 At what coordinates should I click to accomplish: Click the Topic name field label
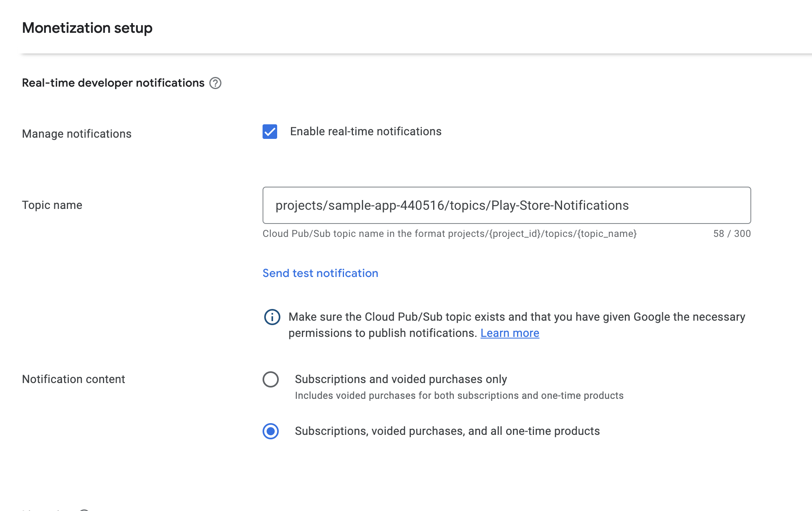(x=52, y=205)
